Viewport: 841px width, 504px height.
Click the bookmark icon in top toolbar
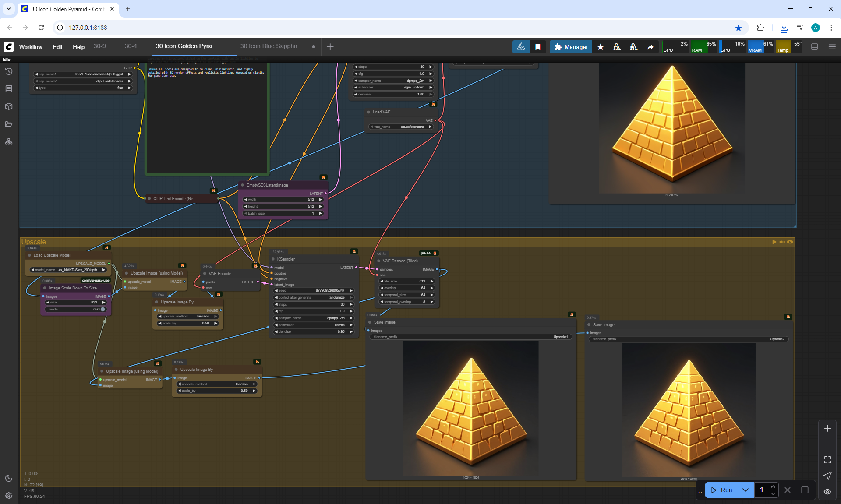[x=538, y=47]
